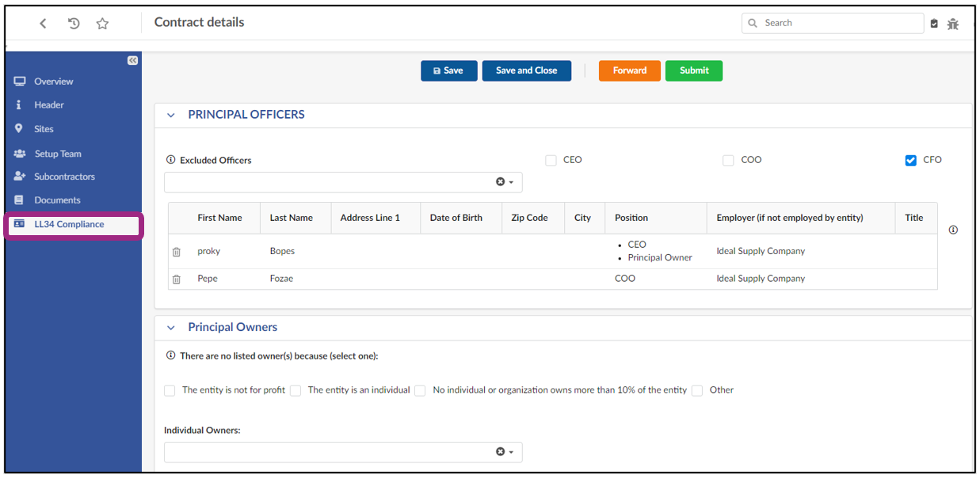980x479 pixels.
Task: Check 'The entity is not for profit'
Action: click(x=170, y=390)
